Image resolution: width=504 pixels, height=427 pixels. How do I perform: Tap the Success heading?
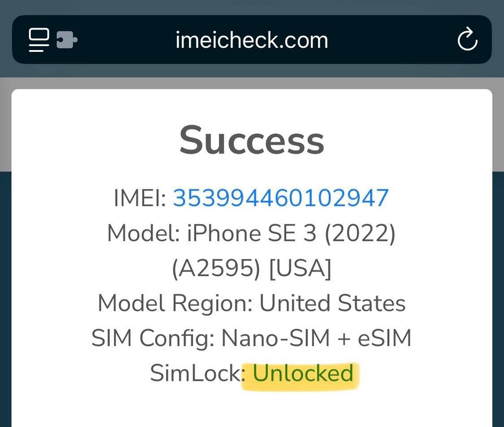[251, 140]
